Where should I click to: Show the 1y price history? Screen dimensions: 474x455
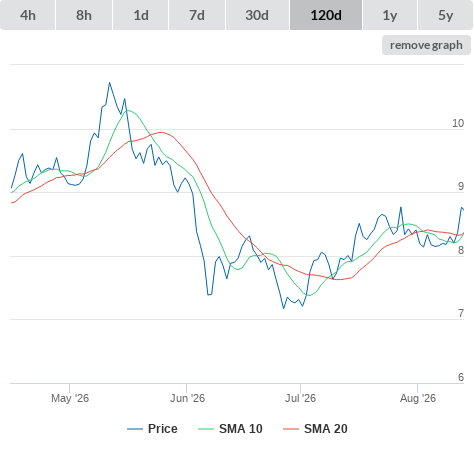coord(390,15)
